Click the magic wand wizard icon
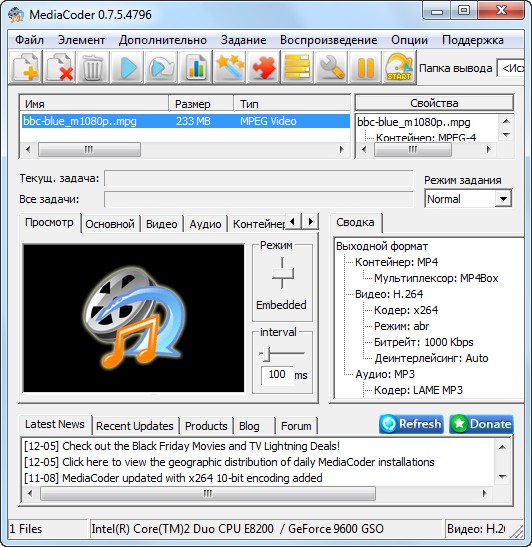532x547 pixels. [229, 67]
